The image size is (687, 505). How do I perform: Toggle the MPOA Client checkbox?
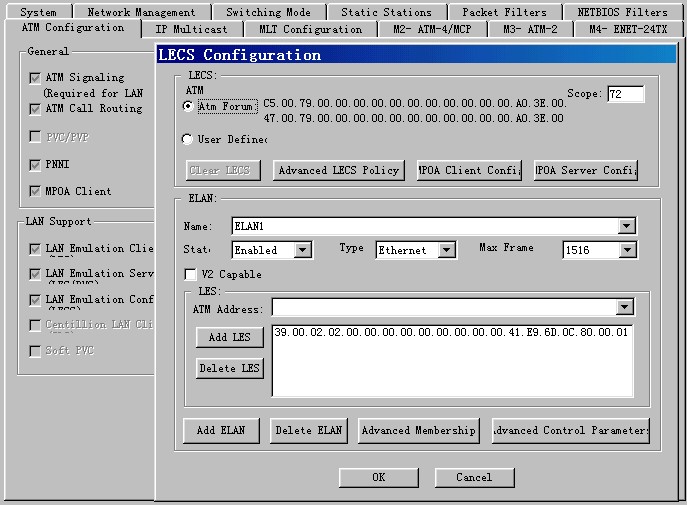(x=35, y=191)
